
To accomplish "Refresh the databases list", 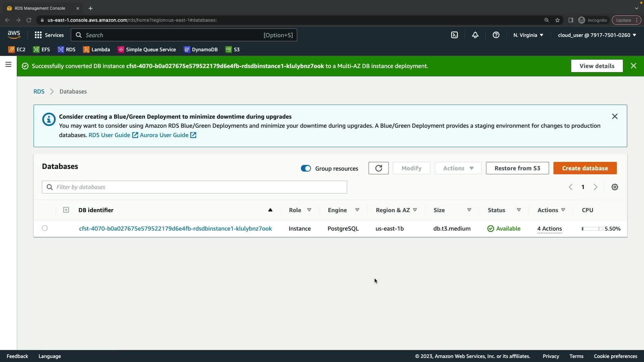I will point(378,168).
